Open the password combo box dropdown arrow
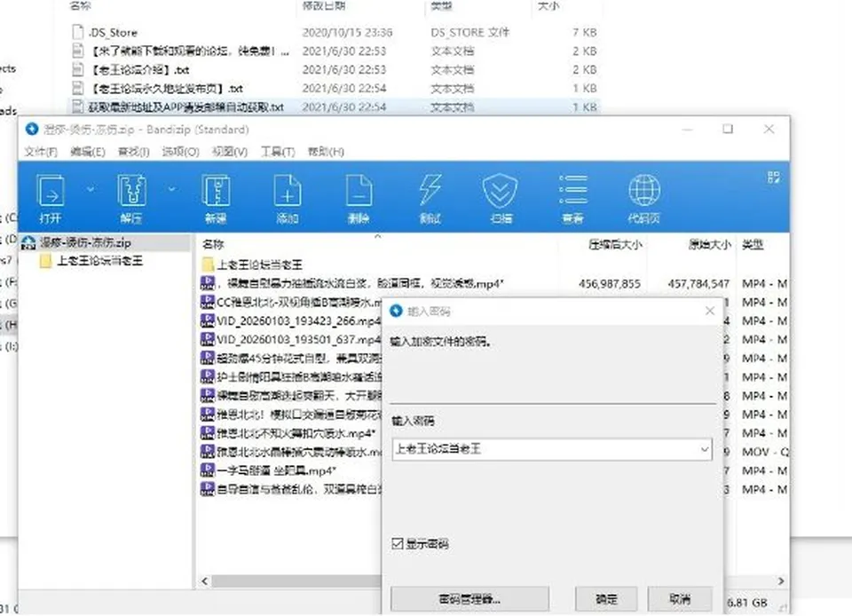852x616 pixels. (704, 449)
